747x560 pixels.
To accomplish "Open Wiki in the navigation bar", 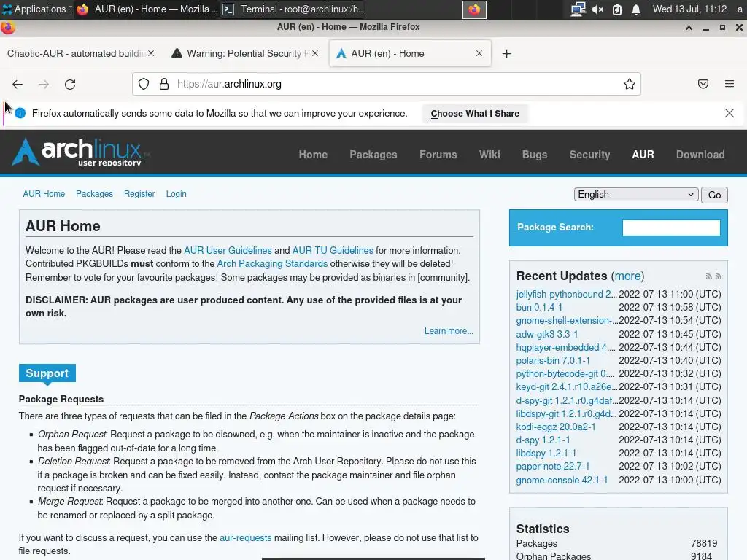I will 489,155.
